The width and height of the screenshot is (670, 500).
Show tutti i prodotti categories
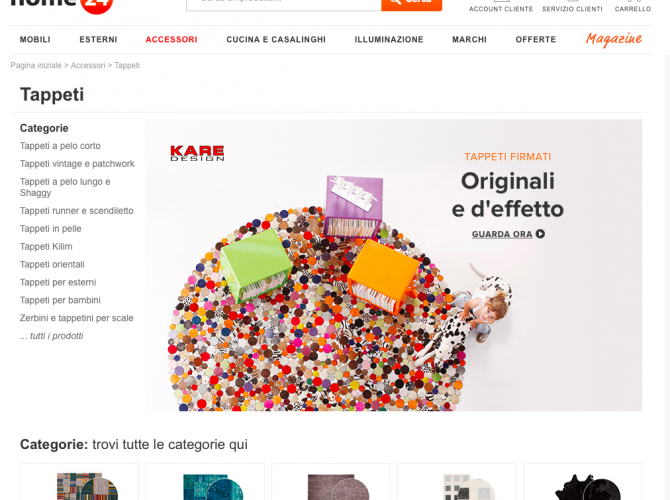click(51, 336)
